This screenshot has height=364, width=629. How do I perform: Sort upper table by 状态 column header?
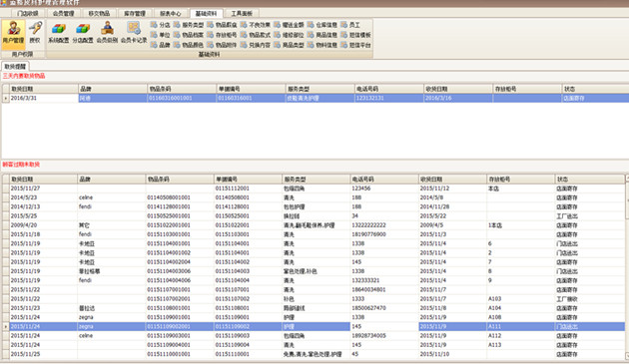tap(595, 89)
